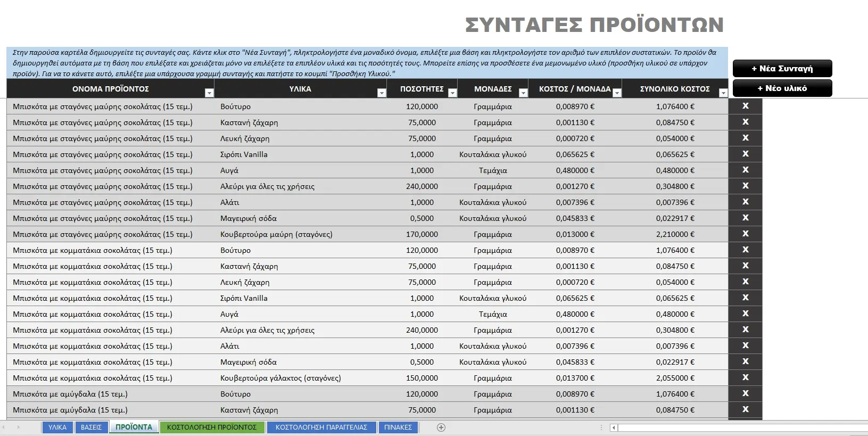
Task: Open the ΣΥΝΟΛΙΚΟ ΚΟΣΤΟΣ filter dropdown
Action: click(723, 93)
